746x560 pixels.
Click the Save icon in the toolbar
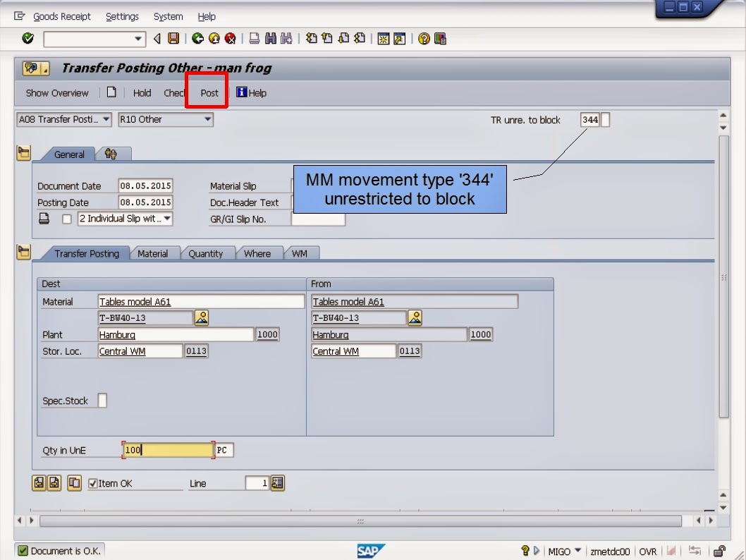point(174,39)
